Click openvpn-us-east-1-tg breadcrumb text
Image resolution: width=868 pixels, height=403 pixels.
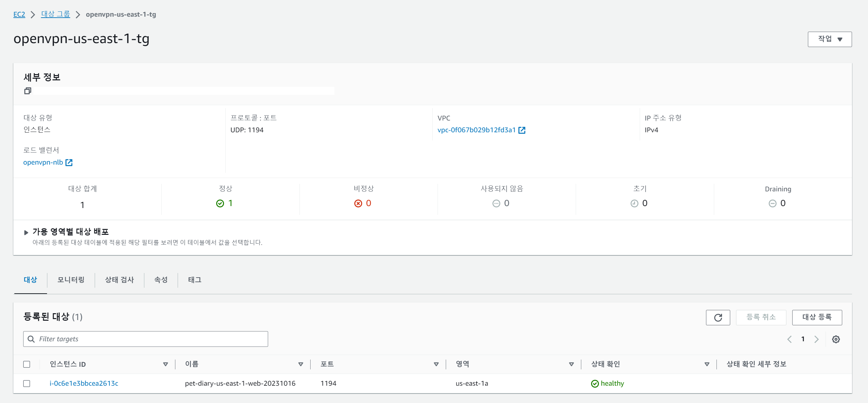click(121, 14)
